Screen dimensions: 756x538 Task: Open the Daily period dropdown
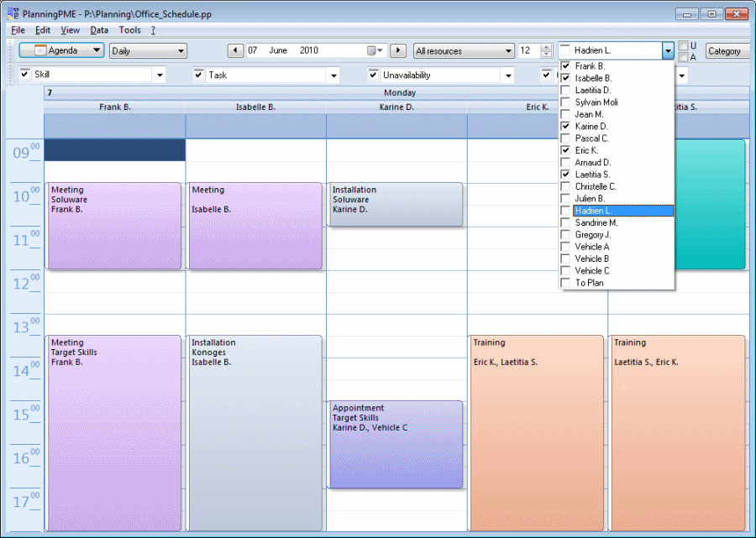point(148,50)
